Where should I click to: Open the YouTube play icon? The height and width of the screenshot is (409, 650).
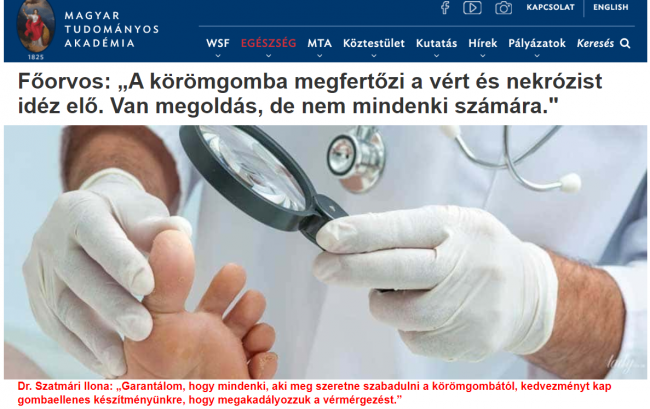point(472,7)
